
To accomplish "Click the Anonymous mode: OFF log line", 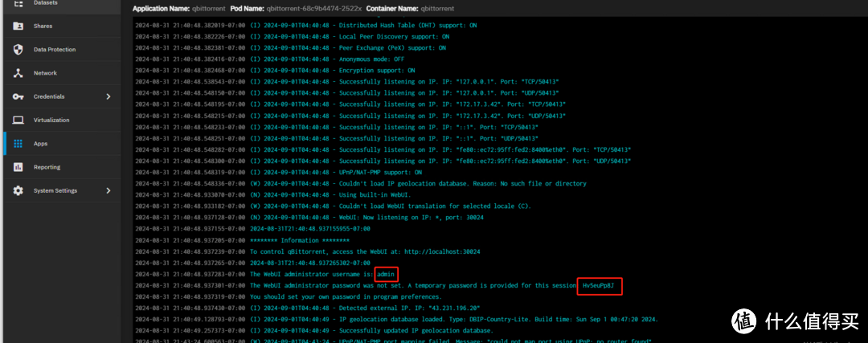I will [x=269, y=59].
